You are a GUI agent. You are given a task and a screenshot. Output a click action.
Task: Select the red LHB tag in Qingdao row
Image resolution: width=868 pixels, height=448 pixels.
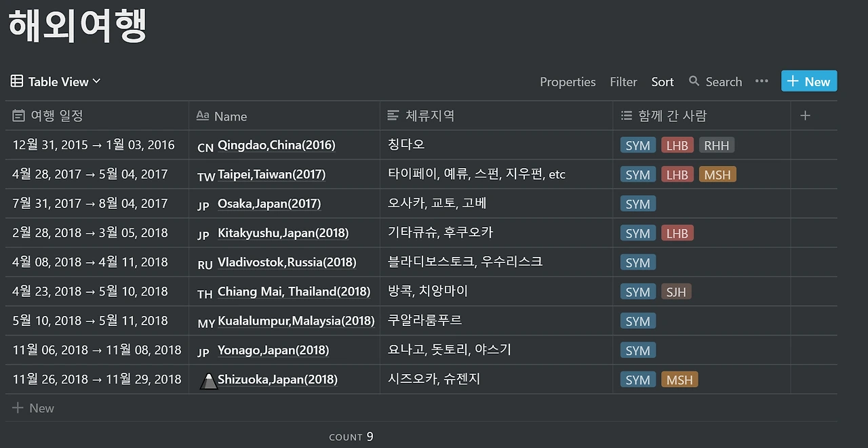coord(677,145)
